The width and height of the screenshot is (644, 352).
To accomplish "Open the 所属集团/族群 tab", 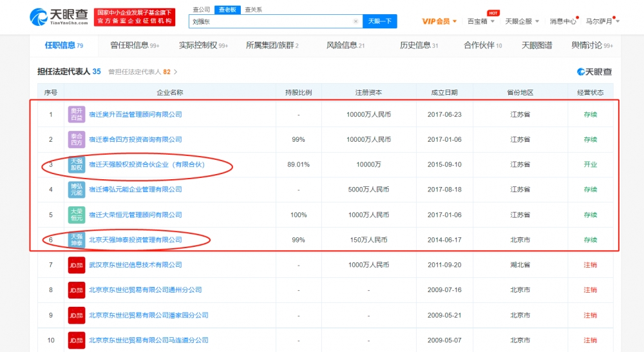I will coord(272,45).
